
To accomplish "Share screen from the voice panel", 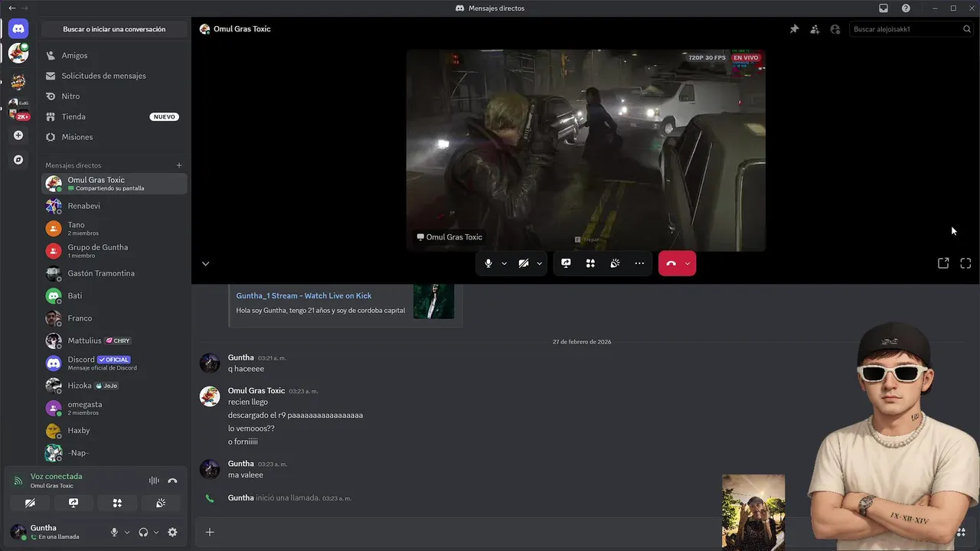I will pyautogui.click(x=73, y=503).
